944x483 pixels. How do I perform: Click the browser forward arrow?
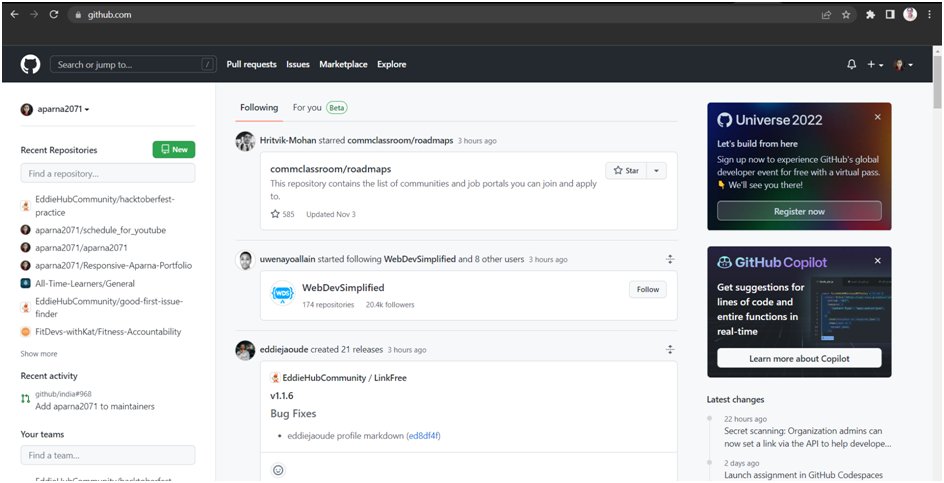tap(34, 15)
